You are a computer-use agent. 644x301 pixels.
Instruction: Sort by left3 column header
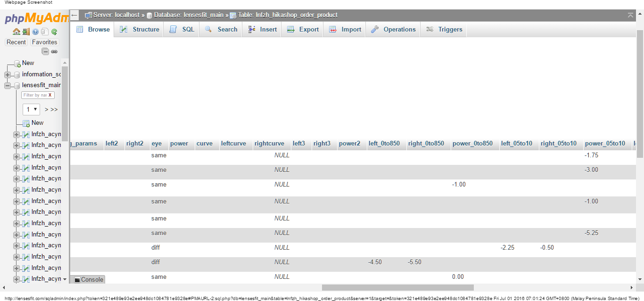point(299,144)
